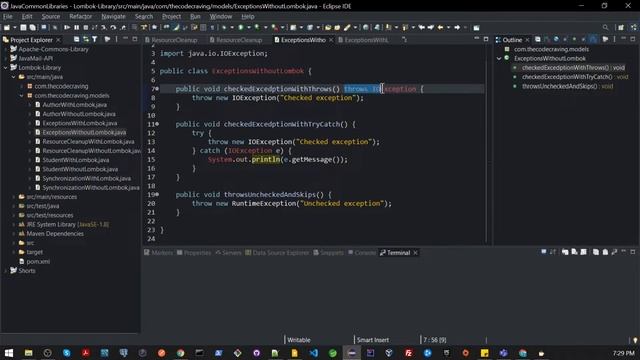The height and width of the screenshot is (360, 640).
Task: Open the Debug button dropdown arrow
Action: (x=232, y=27)
